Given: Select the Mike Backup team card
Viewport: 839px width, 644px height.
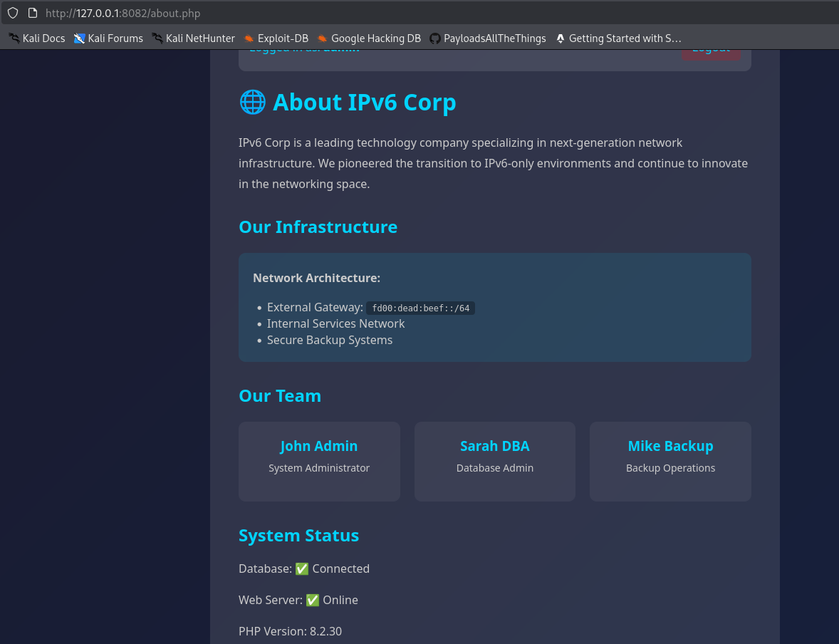Looking at the screenshot, I should [x=670, y=462].
